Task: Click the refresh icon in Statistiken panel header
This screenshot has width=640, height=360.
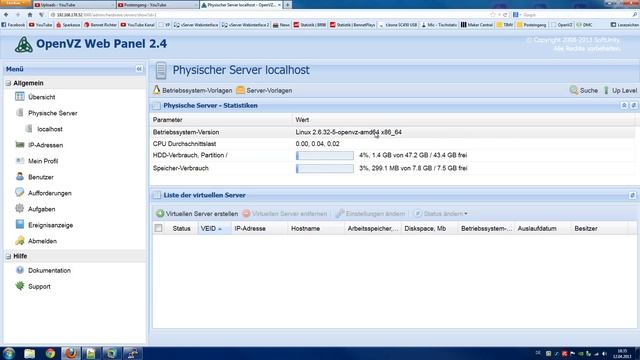Action: (x=634, y=105)
